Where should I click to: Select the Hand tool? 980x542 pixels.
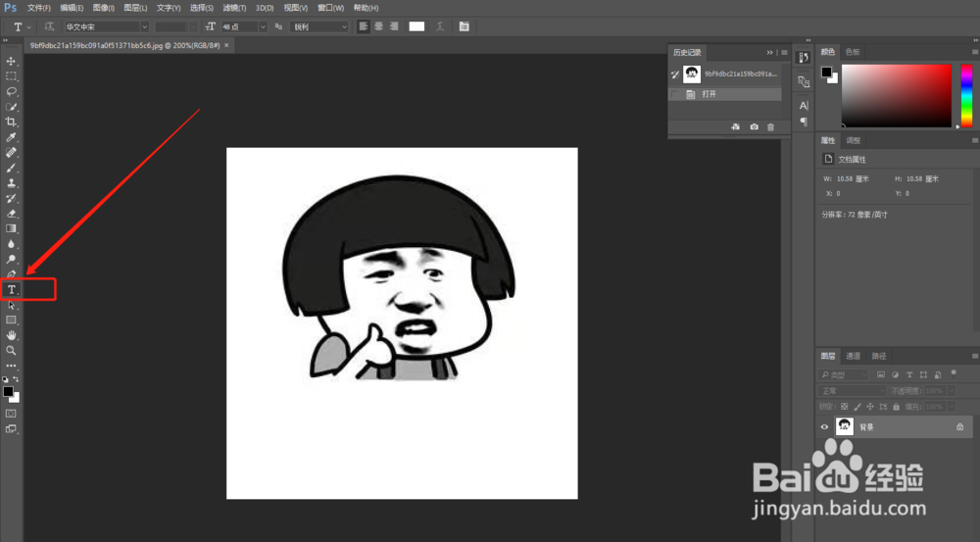pos(11,336)
